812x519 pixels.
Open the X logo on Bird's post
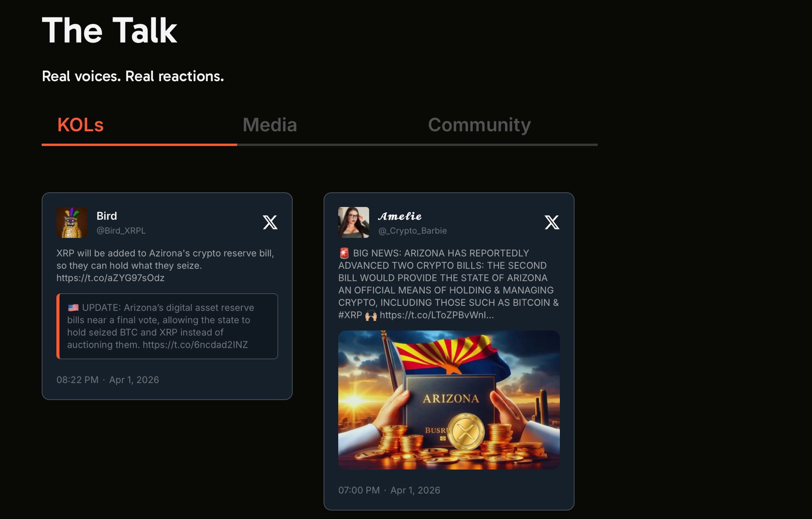(x=270, y=222)
